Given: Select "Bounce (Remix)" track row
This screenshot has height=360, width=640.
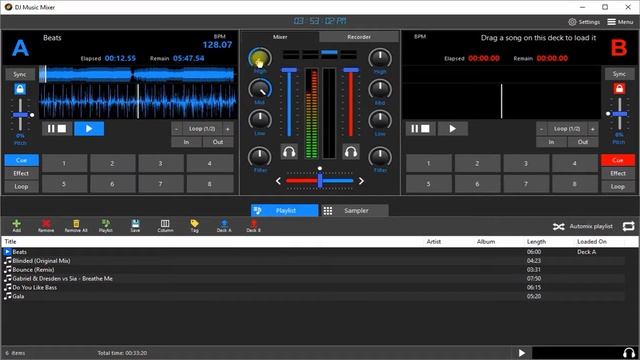Looking at the screenshot, I should tap(313, 270).
